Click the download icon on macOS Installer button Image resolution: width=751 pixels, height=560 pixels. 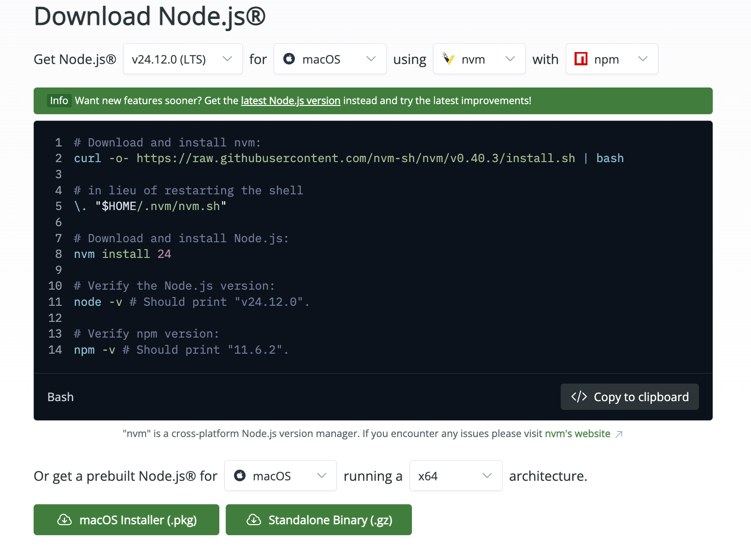point(64,520)
